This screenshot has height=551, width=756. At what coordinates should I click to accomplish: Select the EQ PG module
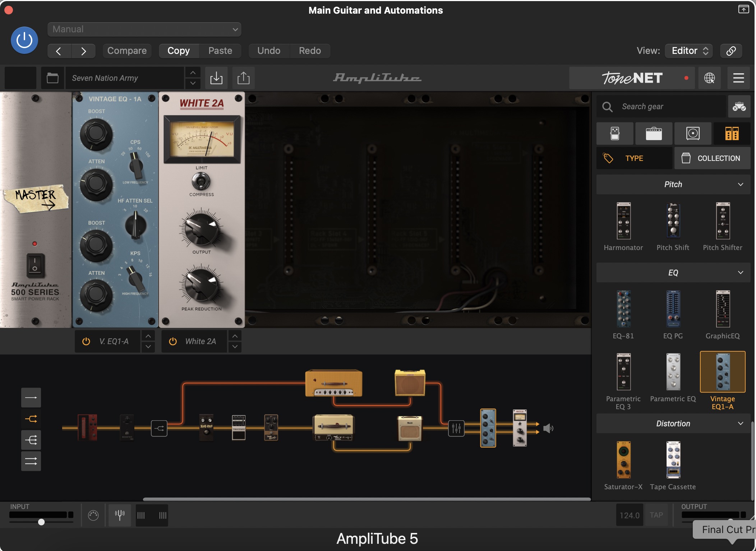673,315
